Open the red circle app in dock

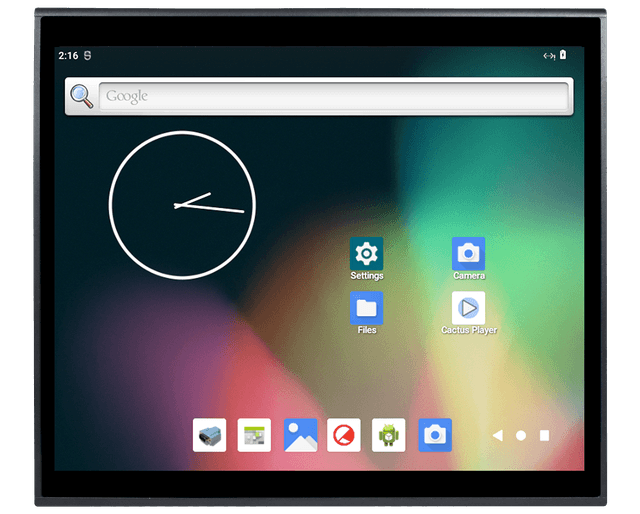344,435
